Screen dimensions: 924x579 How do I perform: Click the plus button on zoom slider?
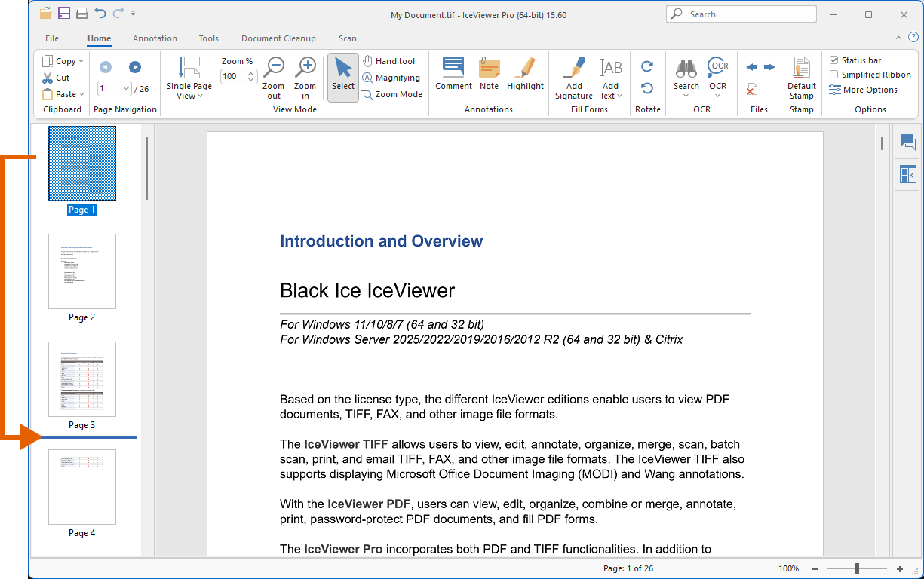[x=900, y=568]
